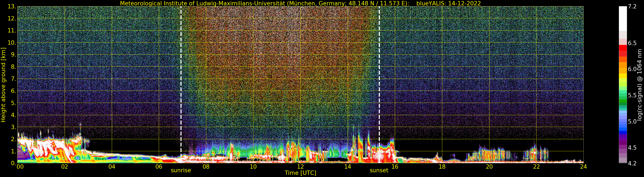Click the 'log(rc-signal) @ 1064 nm' colorbar label

(x=639, y=85)
